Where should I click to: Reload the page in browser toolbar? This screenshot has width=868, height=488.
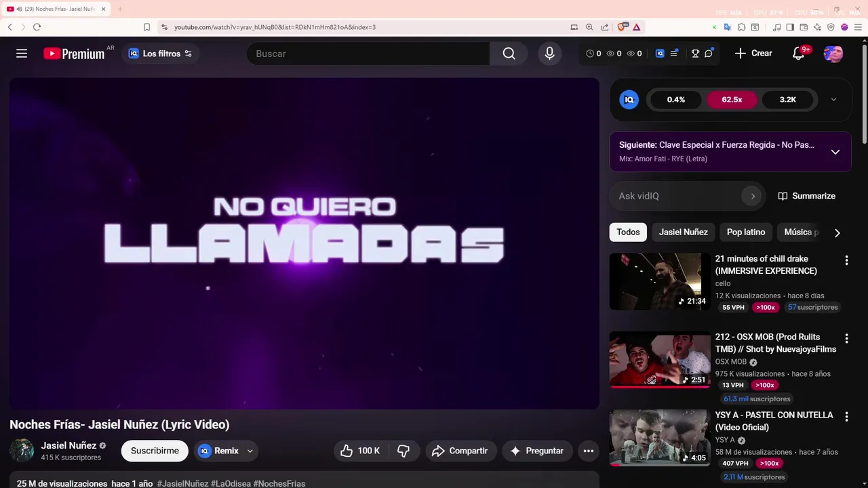click(37, 27)
